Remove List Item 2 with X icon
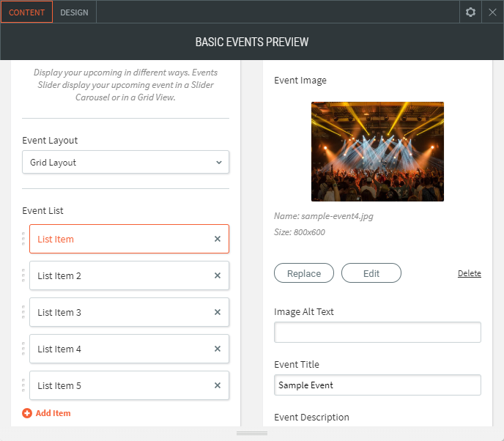 click(218, 275)
